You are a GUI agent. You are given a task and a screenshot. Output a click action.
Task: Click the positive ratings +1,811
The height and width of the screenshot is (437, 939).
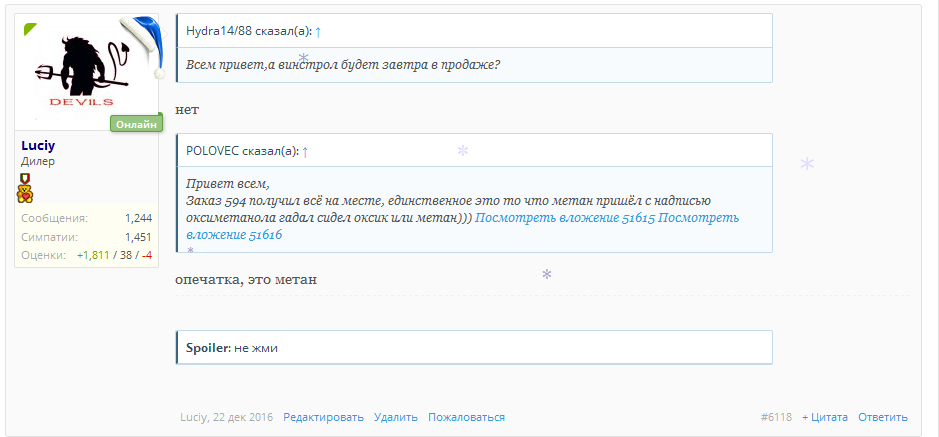click(93, 255)
